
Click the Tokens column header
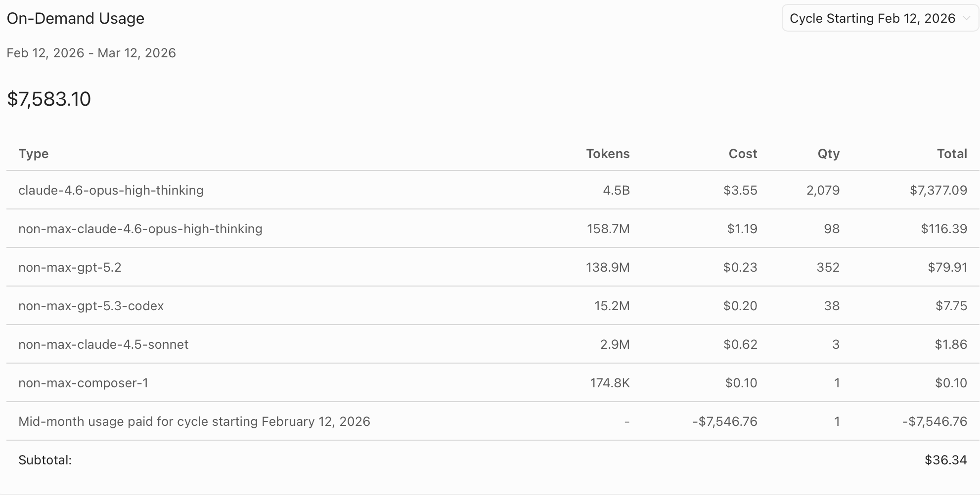(608, 154)
